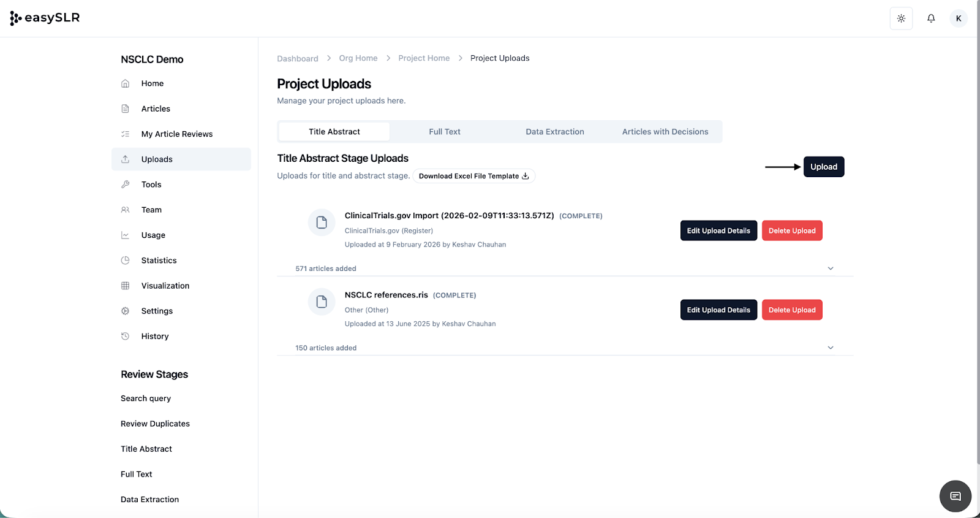Image resolution: width=980 pixels, height=518 pixels.
Task: Open the notifications bell
Action: pyautogui.click(x=931, y=18)
